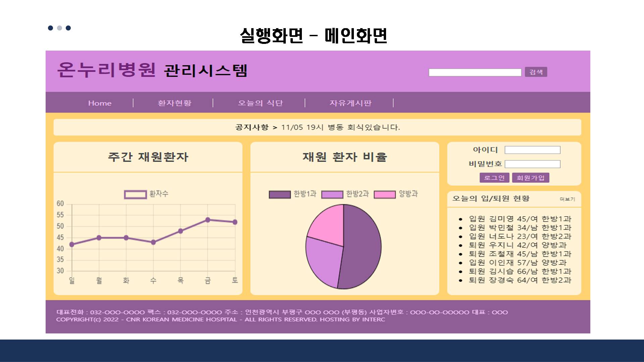Click the dark purple pie slice

[362, 248]
